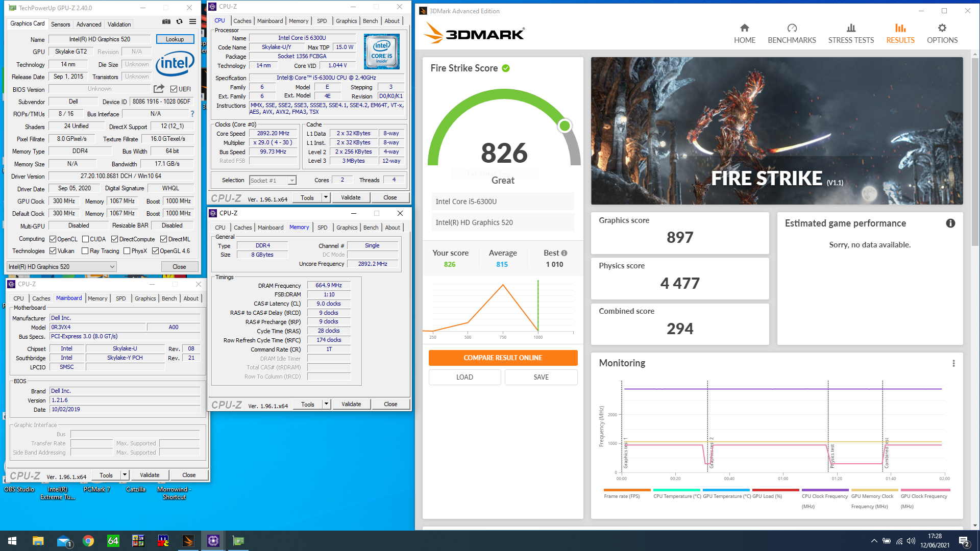The height and width of the screenshot is (551, 980).
Task: Open Windows Start menu
Action: pyautogui.click(x=12, y=541)
